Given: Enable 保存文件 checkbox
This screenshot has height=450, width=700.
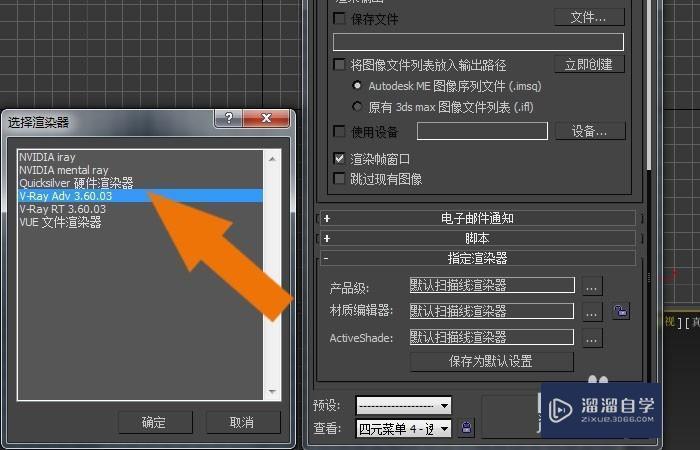Looking at the screenshot, I should click(339, 18).
